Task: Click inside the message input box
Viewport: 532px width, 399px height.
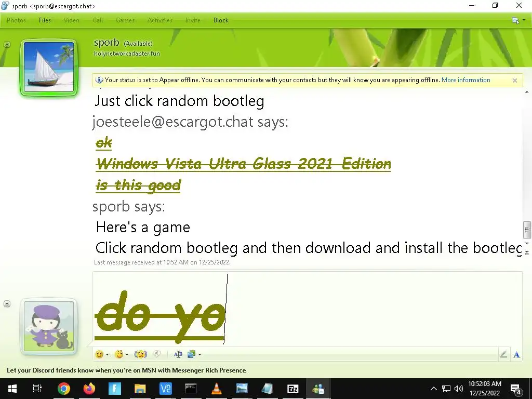Action: 307,309
